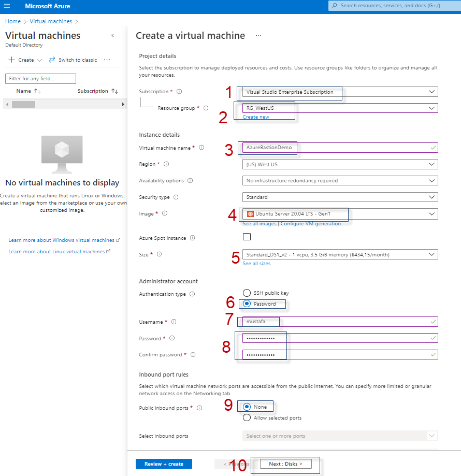Show info tooltip for Password field
This screenshot has height=476, width=461.
point(172,338)
